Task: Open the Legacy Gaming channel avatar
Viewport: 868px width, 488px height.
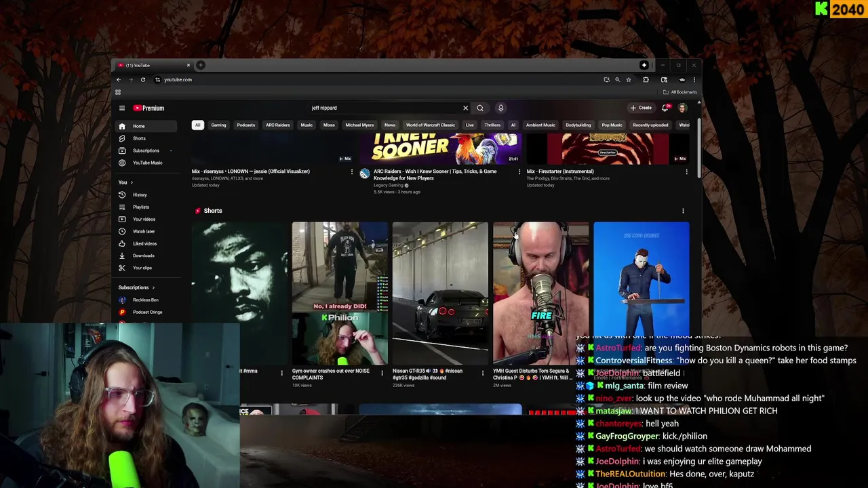Action: coord(365,174)
